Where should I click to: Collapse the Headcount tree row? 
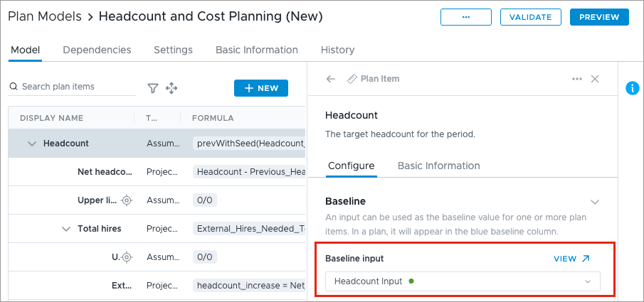click(x=32, y=144)
